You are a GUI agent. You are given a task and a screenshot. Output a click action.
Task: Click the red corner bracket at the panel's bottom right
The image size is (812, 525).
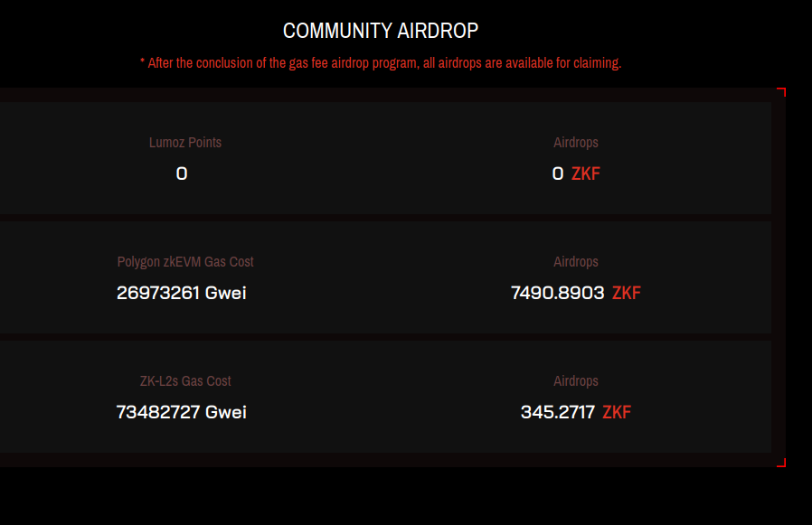(x=782, y=464)
